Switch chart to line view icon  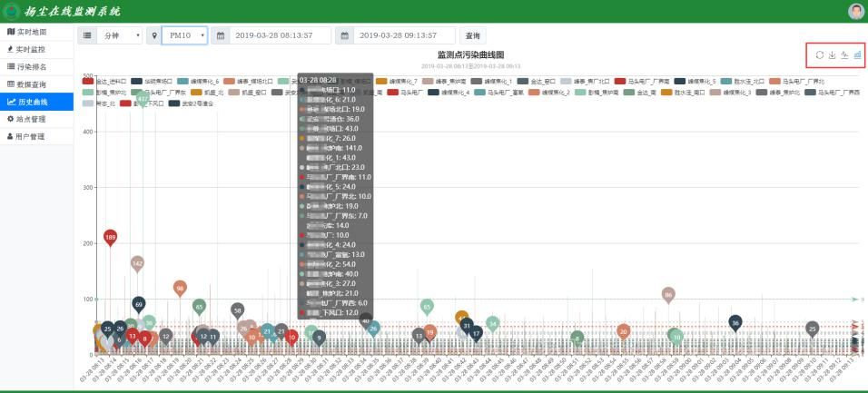(x=844, y=55)
